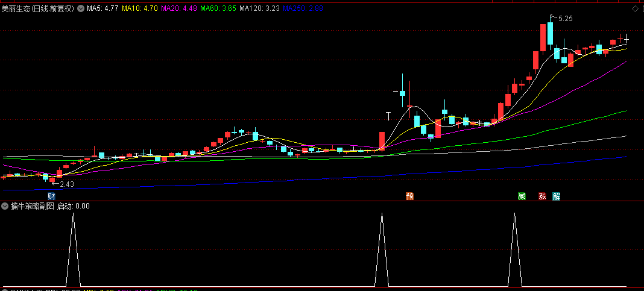Open the dropdown beside 美丽生态 chart title
Viewport: 644px width, 291px height.
[80, 8]
